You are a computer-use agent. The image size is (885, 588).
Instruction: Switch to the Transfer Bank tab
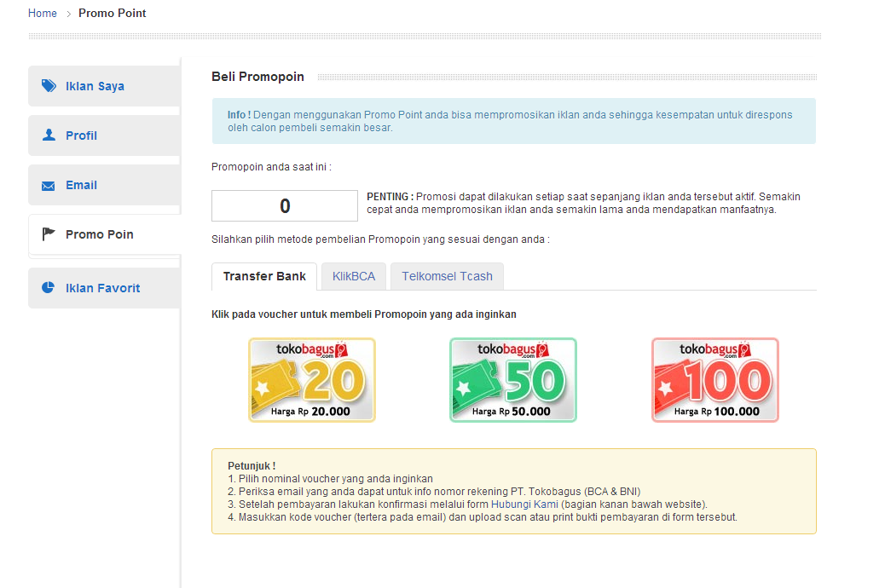(264, 276)
